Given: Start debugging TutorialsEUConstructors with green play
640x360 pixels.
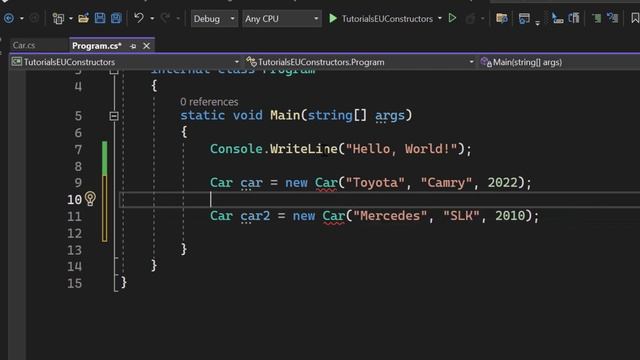Looking at the screenshot, I should 333,18.
